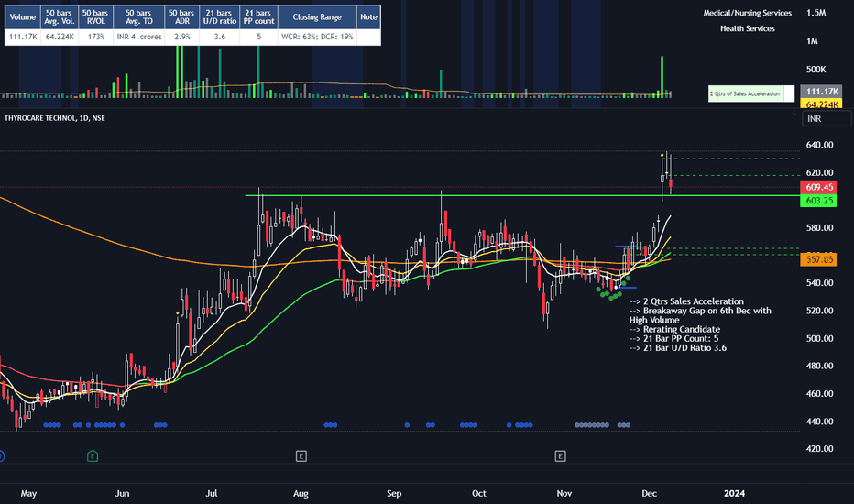Click the 500K volume scale label
The image size is (854, 504).
tap(816, 70)
